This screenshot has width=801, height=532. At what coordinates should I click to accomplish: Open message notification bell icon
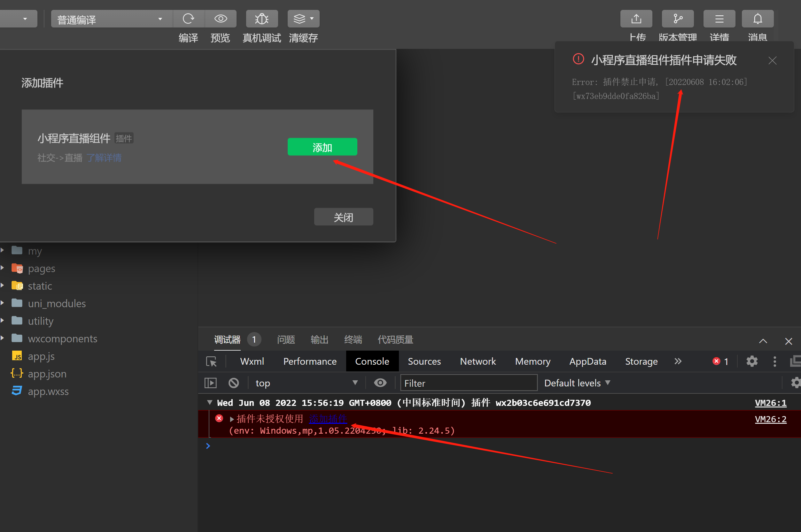tap(758, 19)
